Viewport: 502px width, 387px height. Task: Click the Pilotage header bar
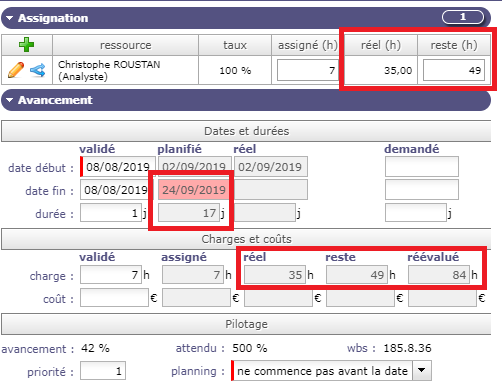click(246, 324)
